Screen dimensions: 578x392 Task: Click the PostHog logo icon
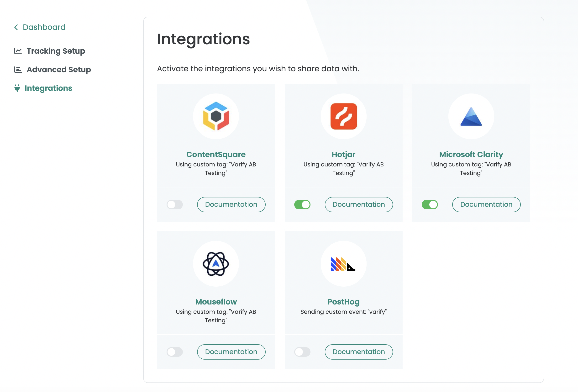[x=343, y=264]
